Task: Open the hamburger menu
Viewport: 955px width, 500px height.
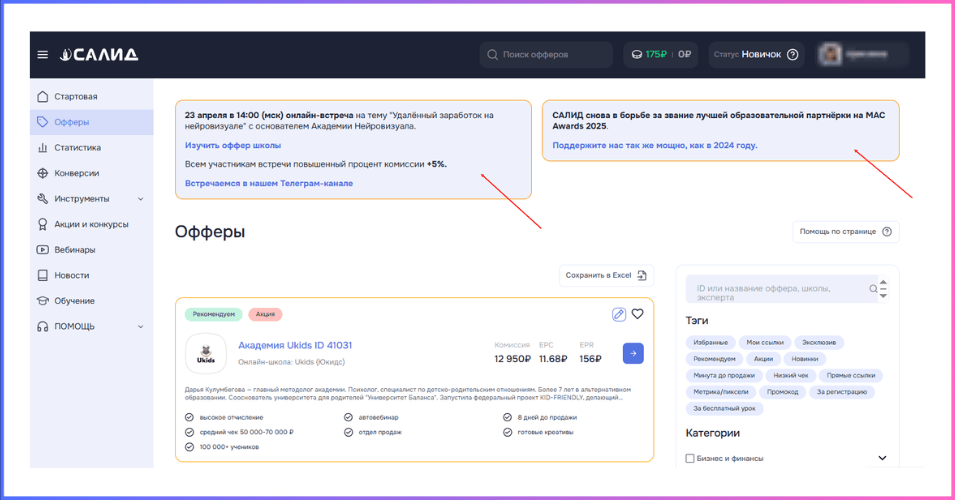Action: (43, 55)
